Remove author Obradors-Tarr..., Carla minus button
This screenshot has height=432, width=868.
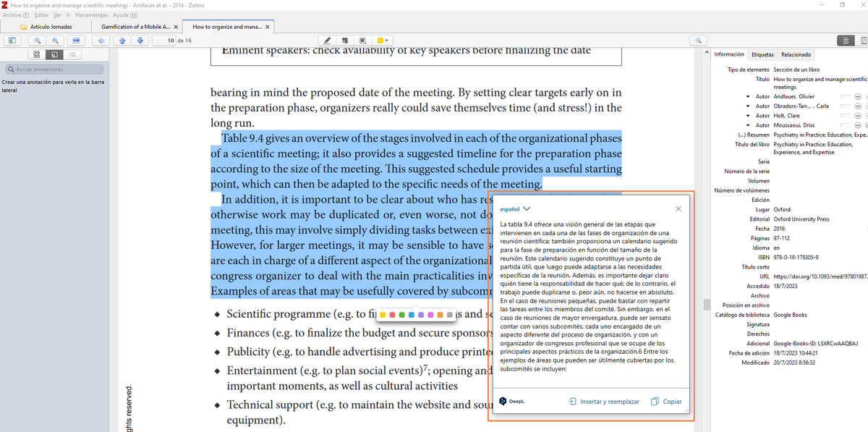[x=857, y=106]
